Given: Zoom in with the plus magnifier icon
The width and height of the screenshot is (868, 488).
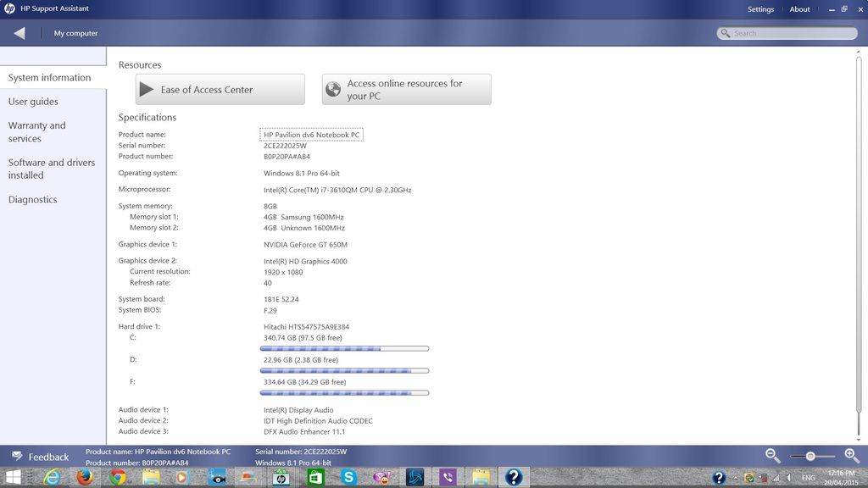Looking at the screenshot, I should 851,456.
